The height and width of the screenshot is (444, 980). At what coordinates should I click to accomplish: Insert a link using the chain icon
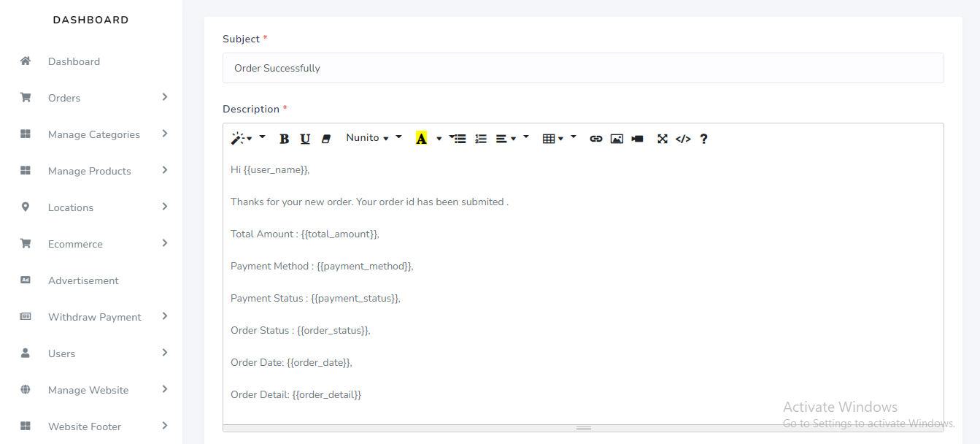[x=596, y=139]
